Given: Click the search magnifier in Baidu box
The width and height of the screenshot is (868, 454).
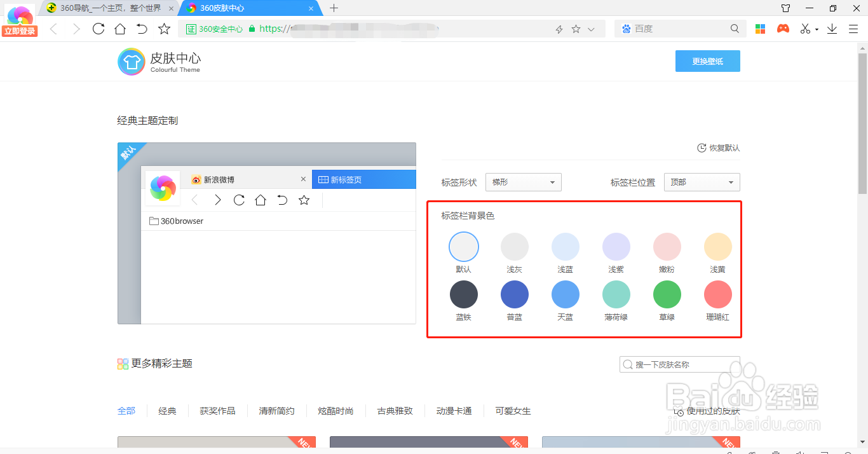Looking at the screenshot, I should click(735, 29).
